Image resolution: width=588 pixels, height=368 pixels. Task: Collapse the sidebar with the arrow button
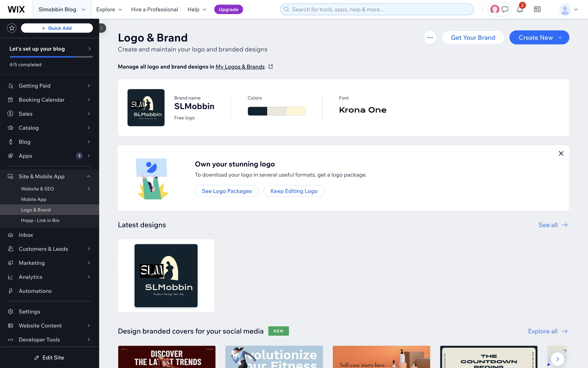click(102, 28)
